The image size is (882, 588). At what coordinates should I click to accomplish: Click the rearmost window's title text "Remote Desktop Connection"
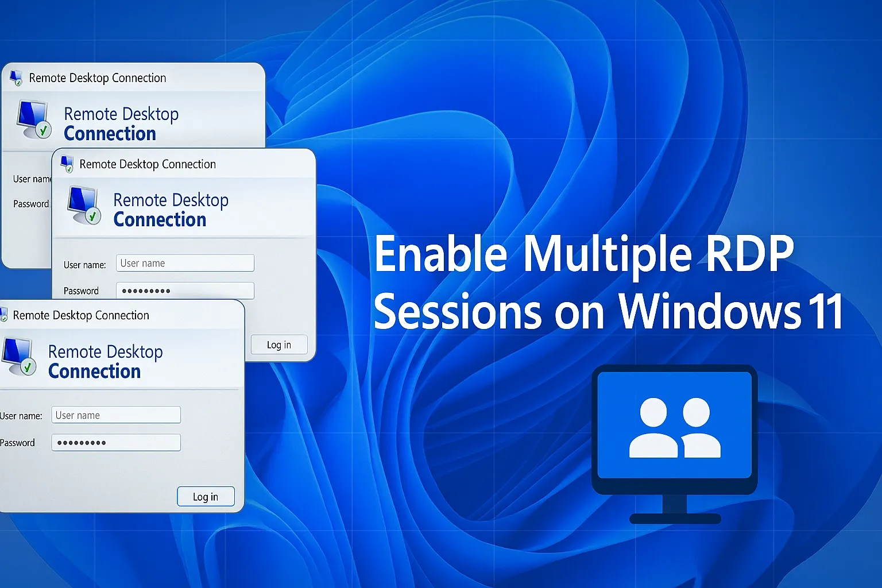(98, 78)
